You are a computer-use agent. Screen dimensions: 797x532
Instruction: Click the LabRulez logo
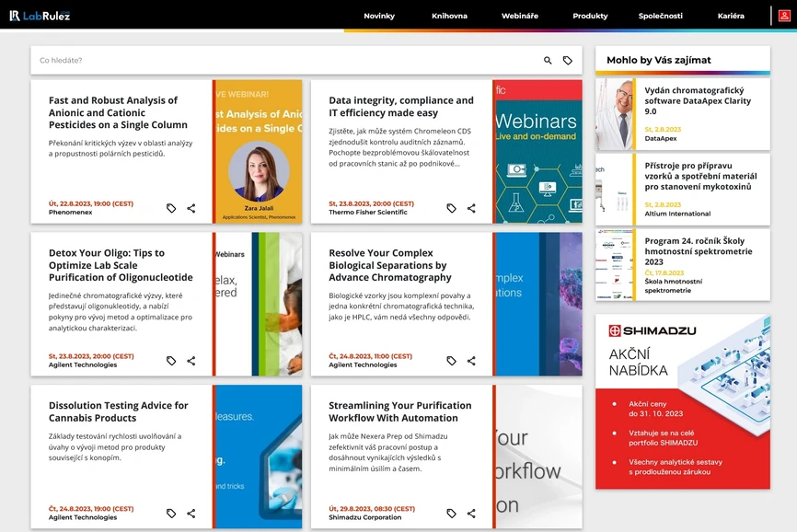tap(40, 16)
